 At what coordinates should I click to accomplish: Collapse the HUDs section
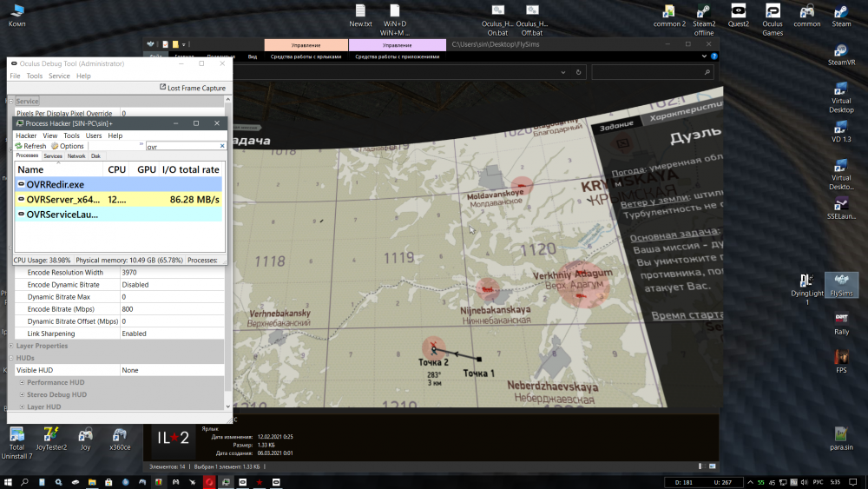(x=11, y=359)
